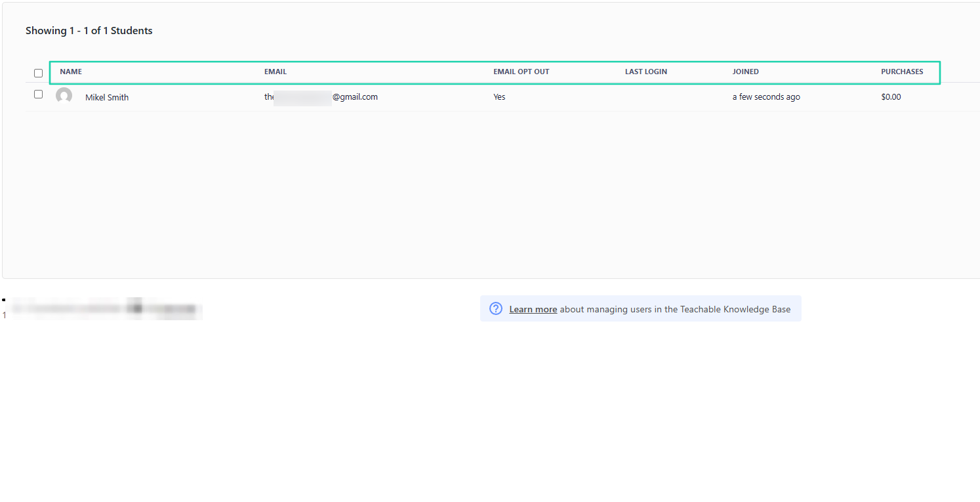Click the gmail.com email address
The width and height of the screenshot is (980, 502).
[321, 96]
